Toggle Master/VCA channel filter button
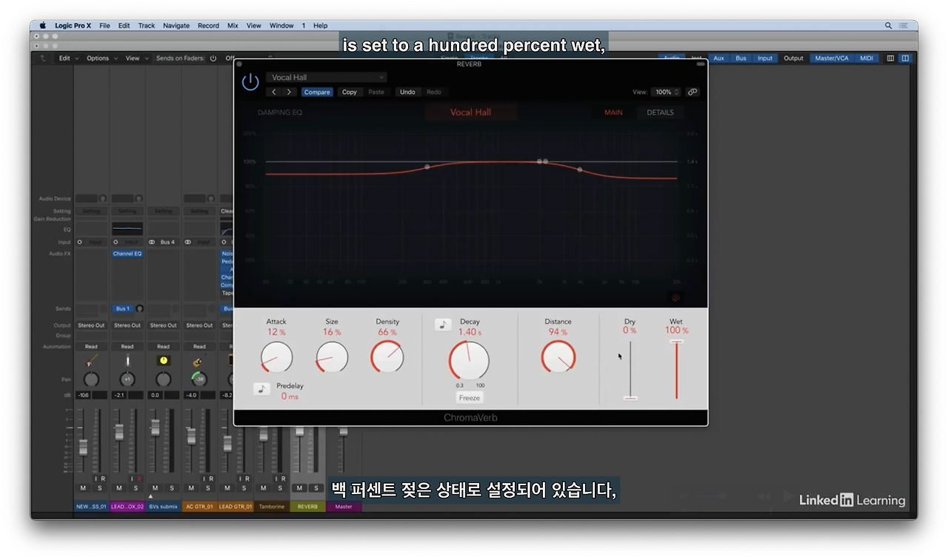 832,59
